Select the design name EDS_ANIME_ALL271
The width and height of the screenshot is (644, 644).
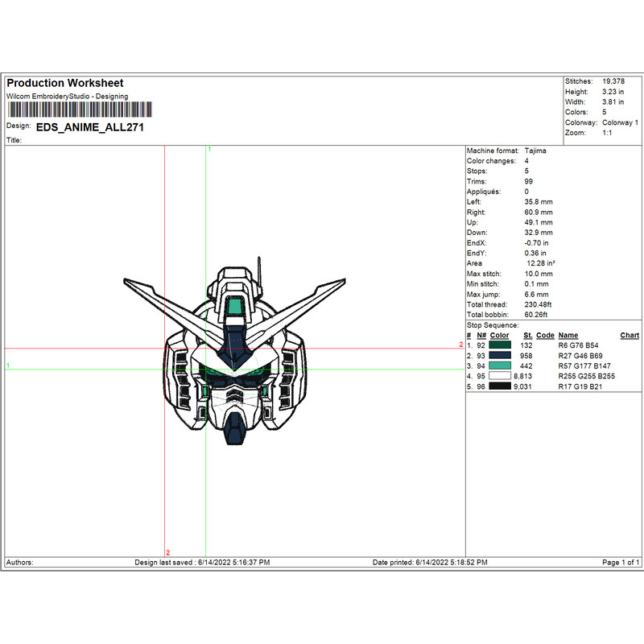(93, 127)
